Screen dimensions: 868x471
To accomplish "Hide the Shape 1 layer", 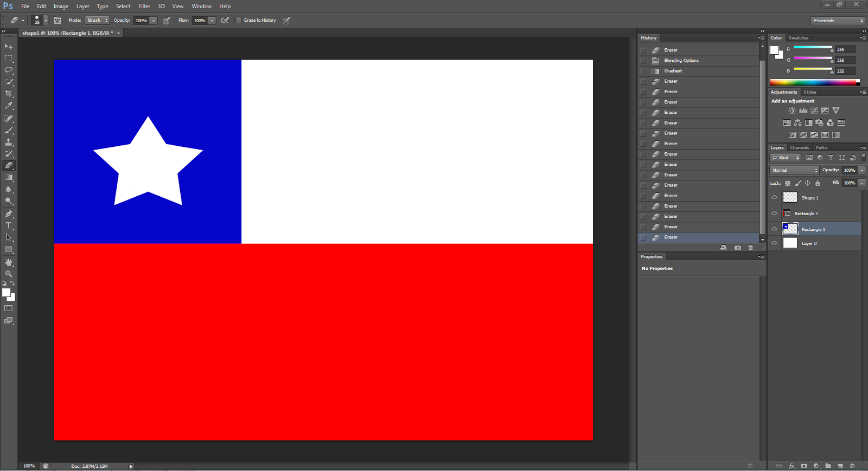I will pos(774,198).
